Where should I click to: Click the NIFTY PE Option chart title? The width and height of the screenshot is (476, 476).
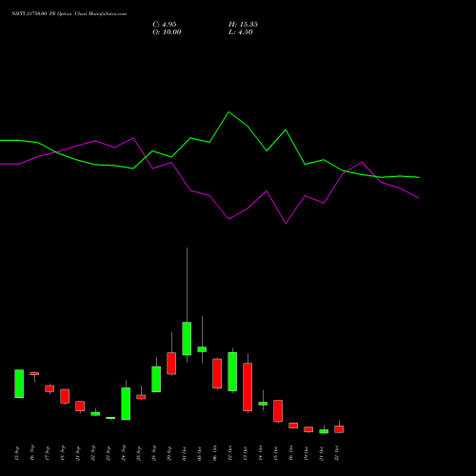[x=69, y=14]
